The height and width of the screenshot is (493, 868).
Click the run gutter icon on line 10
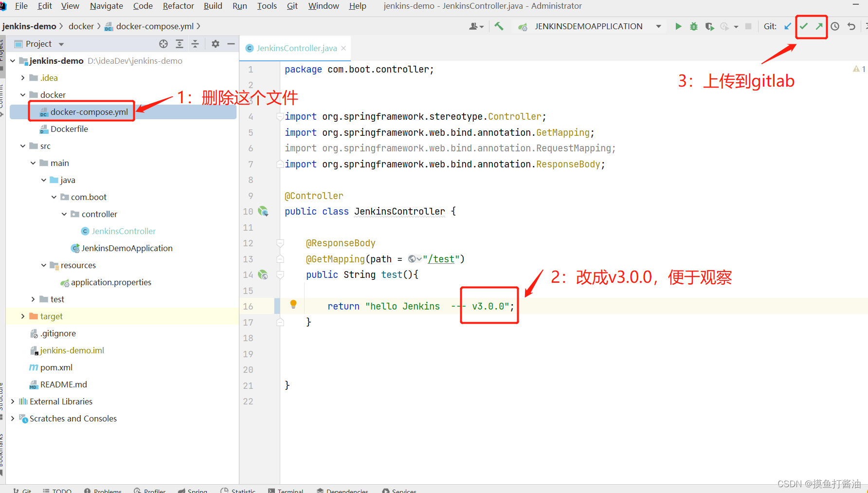(263, 211)
